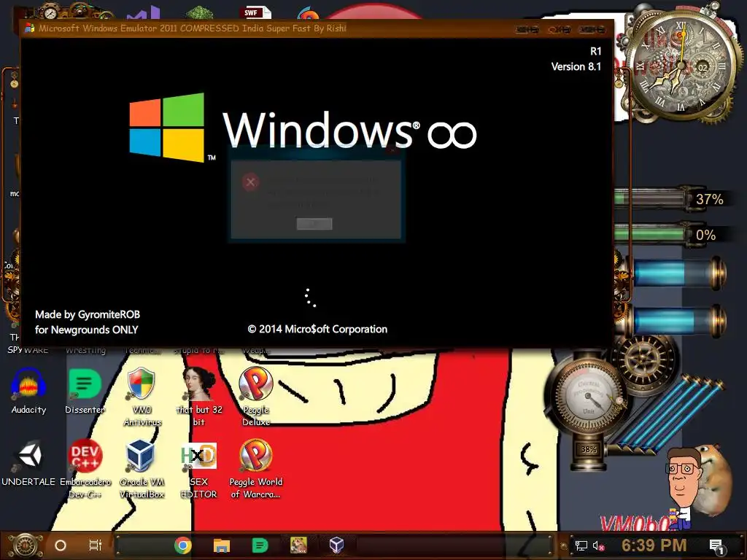Launch Peggle World of Warcraft shortcut
Viewport: 747px width, 560px height.
pyautogui.click(x=256, y=455)
